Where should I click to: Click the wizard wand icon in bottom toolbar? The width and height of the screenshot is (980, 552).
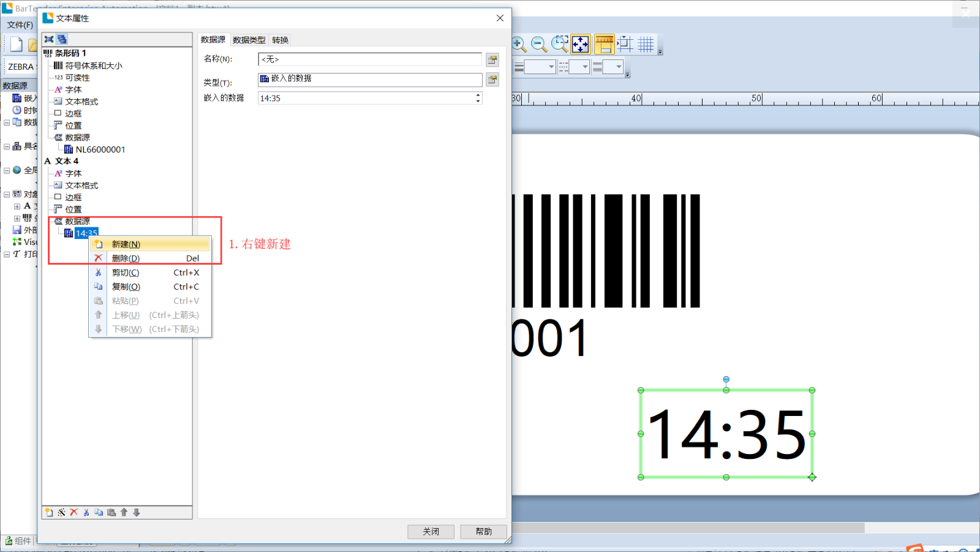coord(61,512)
